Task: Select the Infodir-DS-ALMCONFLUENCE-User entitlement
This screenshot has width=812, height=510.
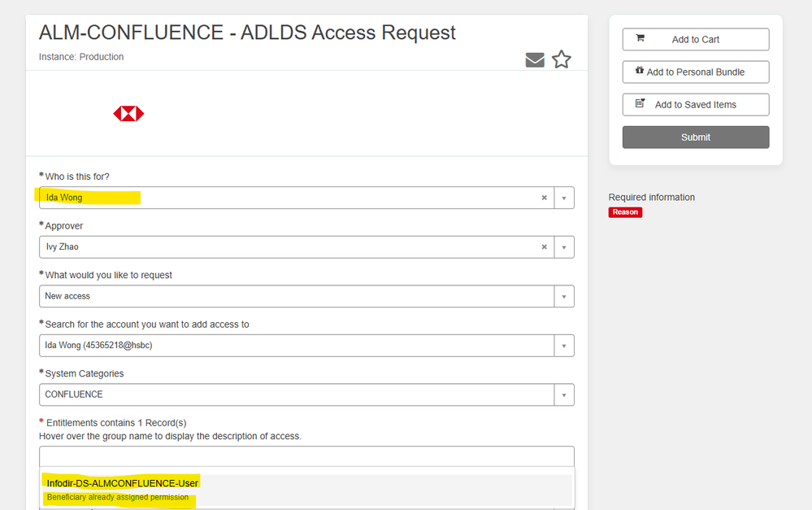Action: pyautogui.click(x=306, y=490)
